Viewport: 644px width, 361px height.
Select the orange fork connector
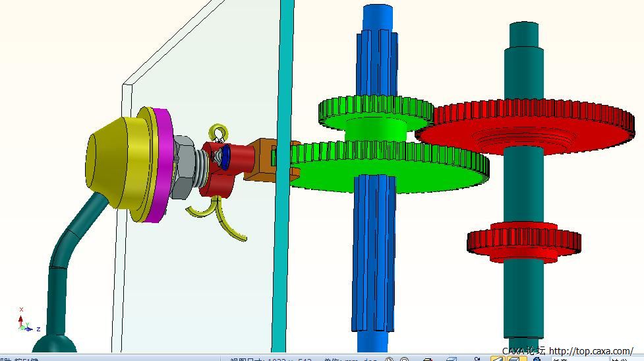tap(264, 160)
